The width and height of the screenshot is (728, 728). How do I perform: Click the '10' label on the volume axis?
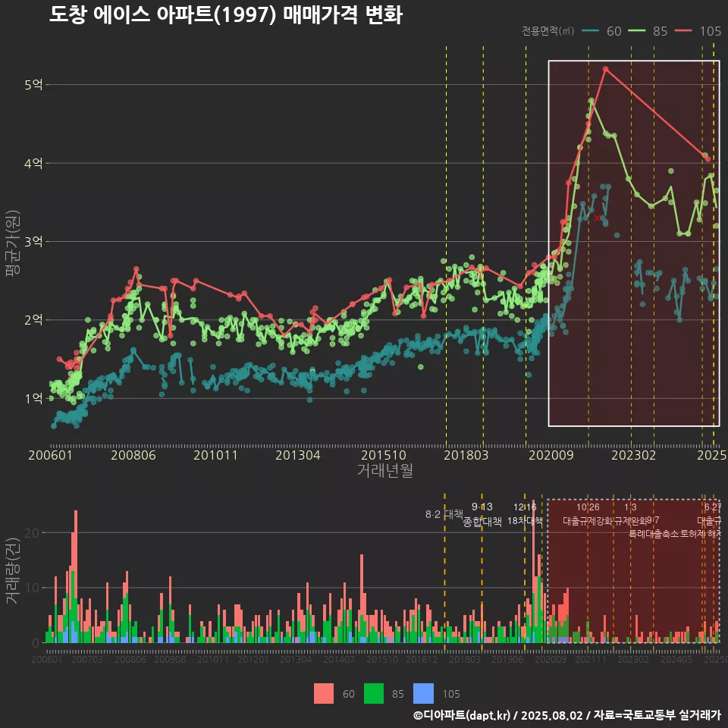pos(33,588)
